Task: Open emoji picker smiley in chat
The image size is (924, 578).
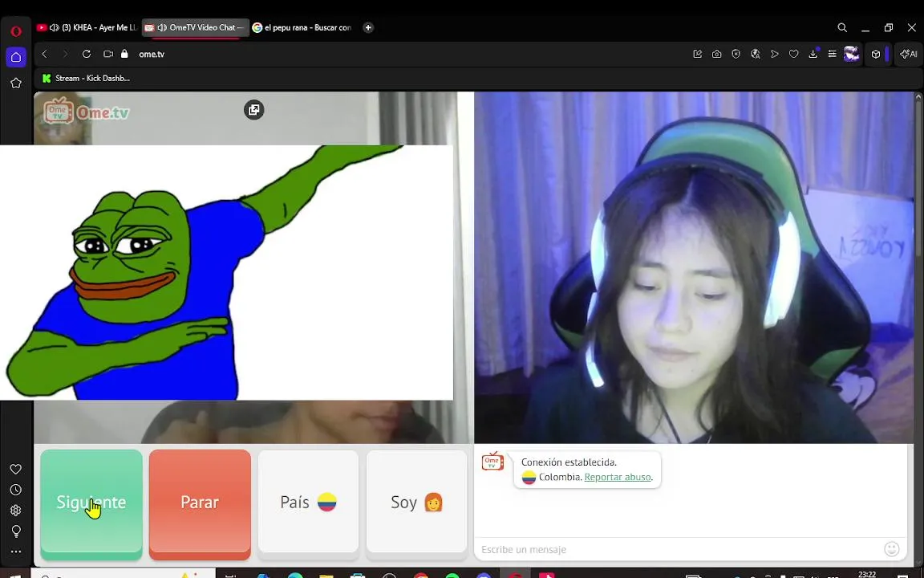Action: (892, 549)
